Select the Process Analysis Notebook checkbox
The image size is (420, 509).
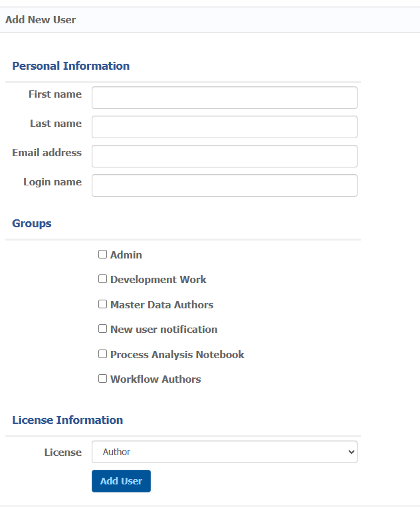coord(103,354)
